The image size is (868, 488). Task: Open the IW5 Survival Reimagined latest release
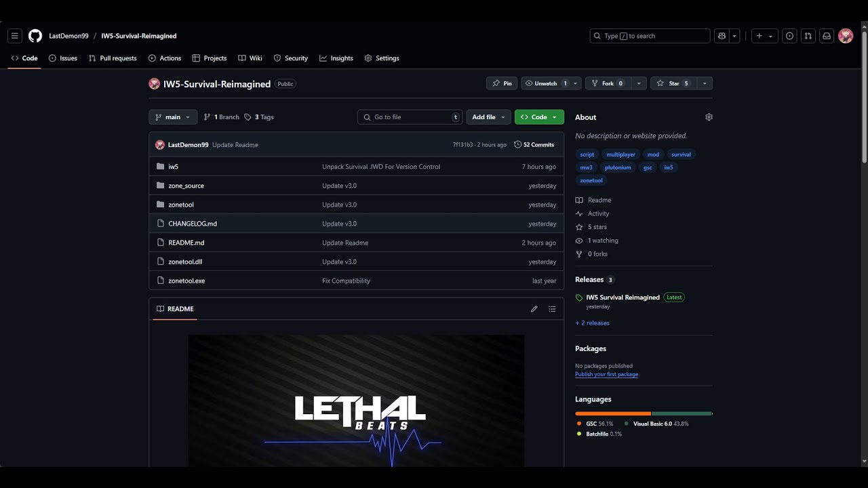pos(623,298)
